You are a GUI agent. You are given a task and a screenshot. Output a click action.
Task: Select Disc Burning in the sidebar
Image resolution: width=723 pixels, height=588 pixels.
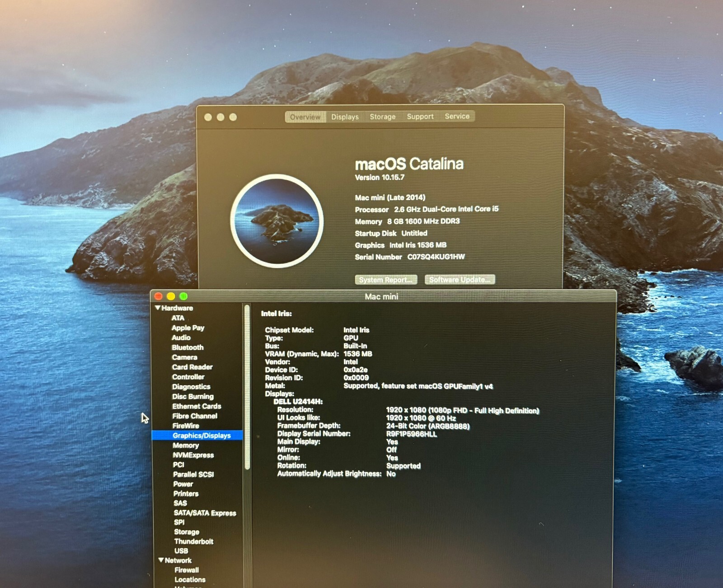click(193, 396)
